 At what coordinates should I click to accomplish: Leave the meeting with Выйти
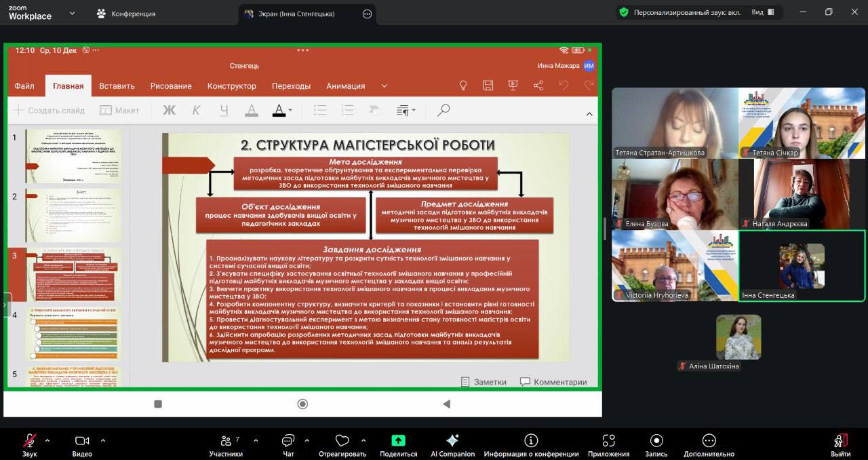(x=840, y=445)
